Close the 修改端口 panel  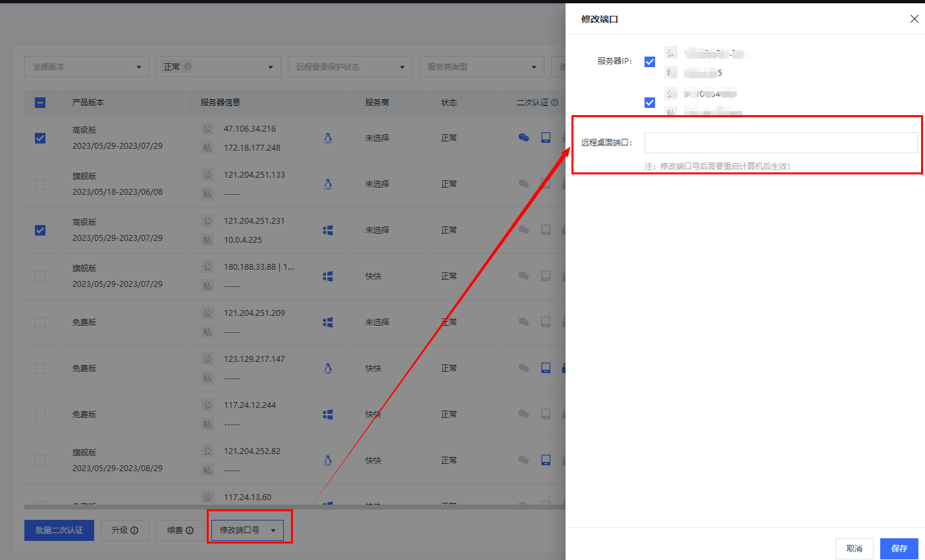tap(914, 19)
